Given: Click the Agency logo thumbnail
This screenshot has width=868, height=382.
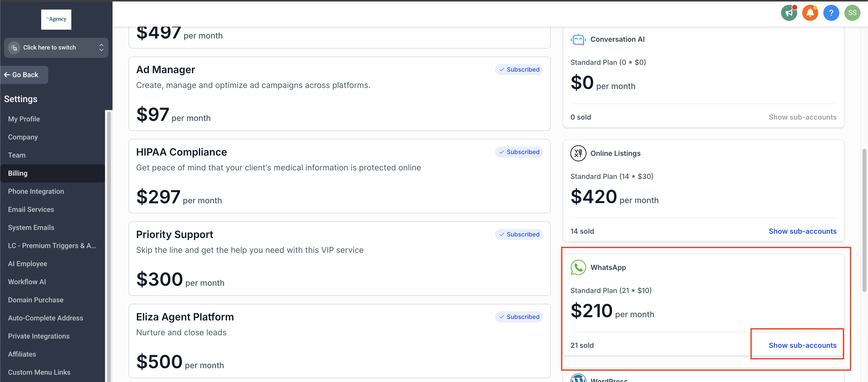Looking at the screenshot, I should [56, 19].
